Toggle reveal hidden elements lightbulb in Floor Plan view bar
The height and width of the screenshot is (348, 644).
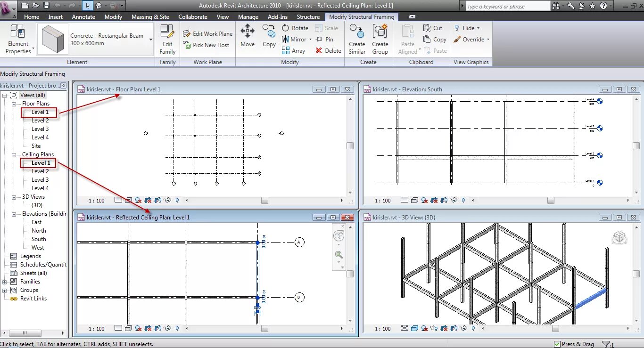pos(177,200)
